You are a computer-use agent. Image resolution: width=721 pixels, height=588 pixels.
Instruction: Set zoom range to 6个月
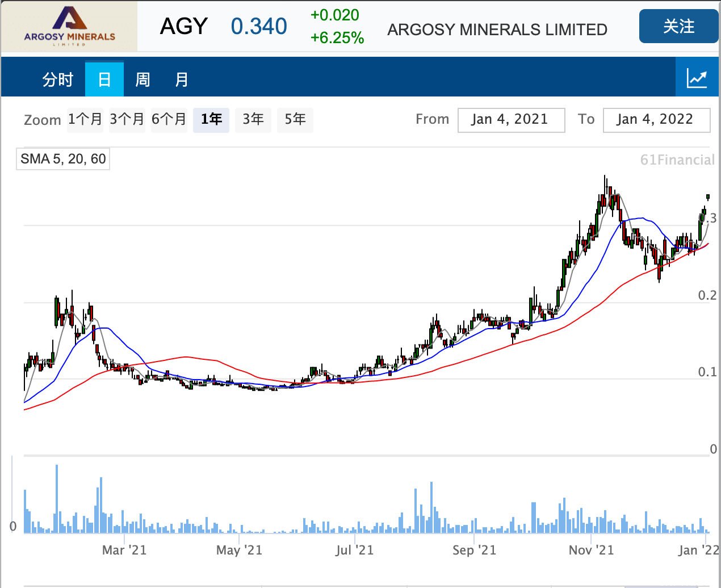pos(169,119)
